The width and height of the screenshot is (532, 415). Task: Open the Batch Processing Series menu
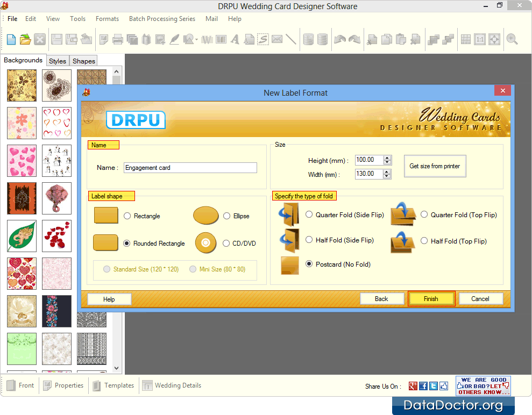click(162, 19)
